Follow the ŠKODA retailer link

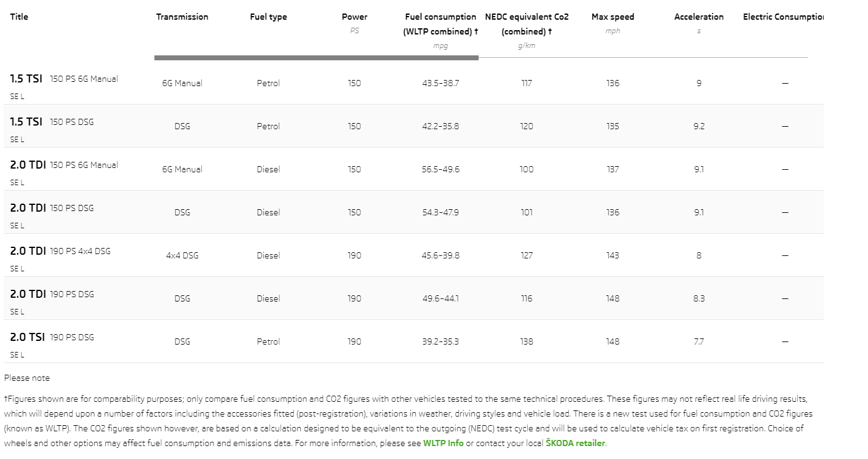(575, 443)
